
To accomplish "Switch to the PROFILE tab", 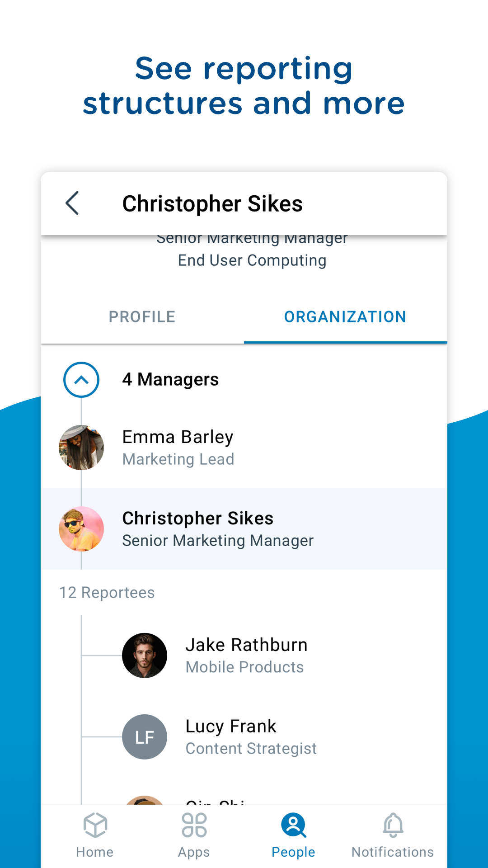I will click(142, 317).
